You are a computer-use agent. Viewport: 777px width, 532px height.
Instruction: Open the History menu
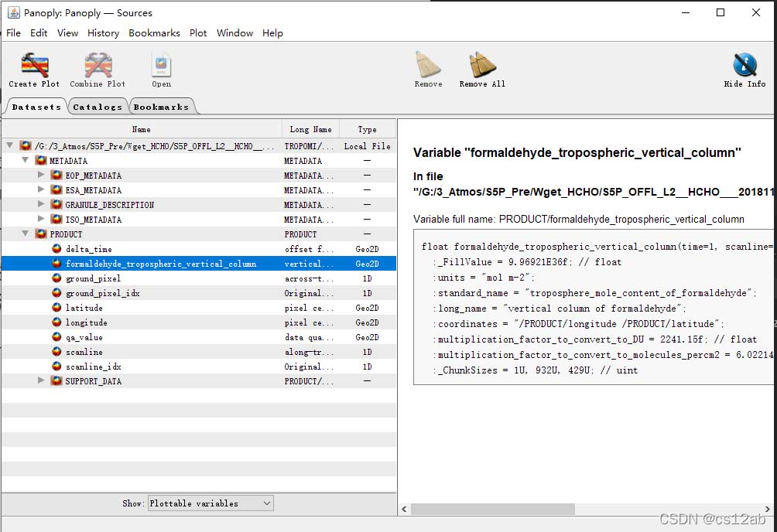(103, 32)
